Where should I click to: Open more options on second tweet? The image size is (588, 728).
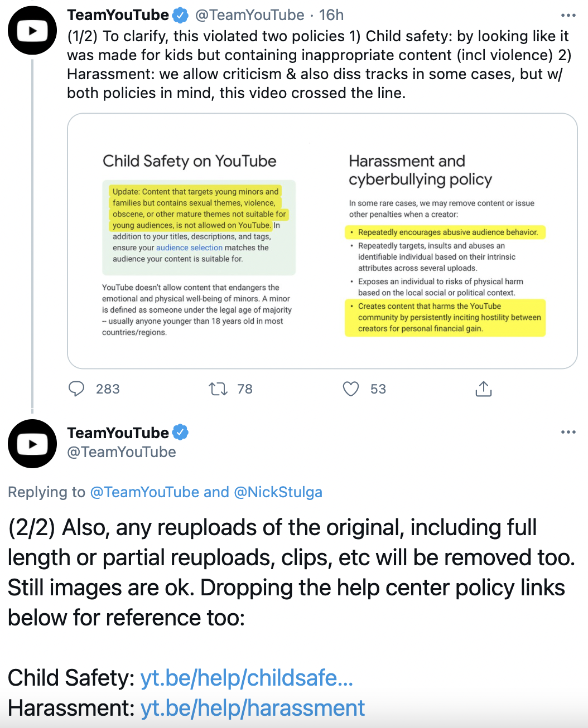point(568,432)
